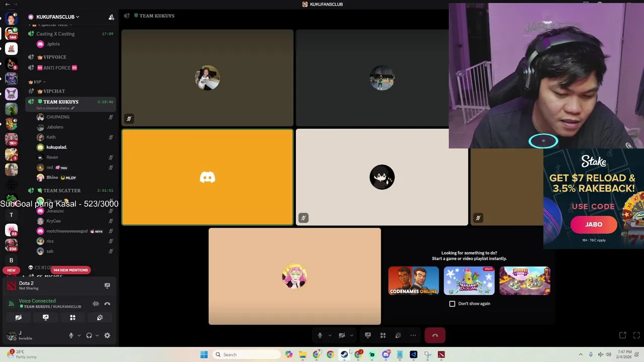Click Share Your Screen in the voice panel
The width and height of the screenshot is (644, 362).
pyautogui.click(x=46, y=317)
